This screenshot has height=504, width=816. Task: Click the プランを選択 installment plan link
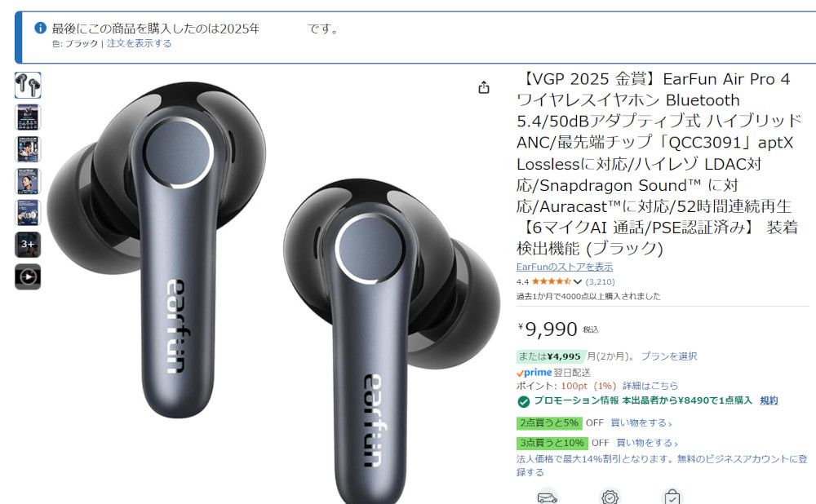coord(669,356)
